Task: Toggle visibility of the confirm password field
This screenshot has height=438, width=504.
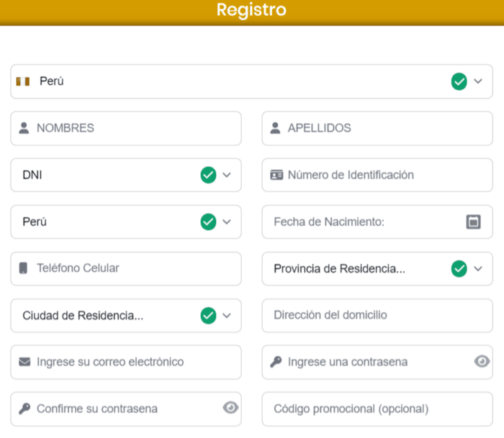Action: pos(230,408)
